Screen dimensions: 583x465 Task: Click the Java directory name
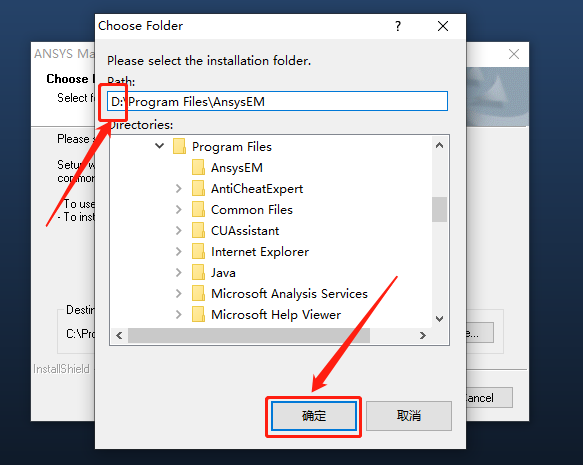(223, 273)
